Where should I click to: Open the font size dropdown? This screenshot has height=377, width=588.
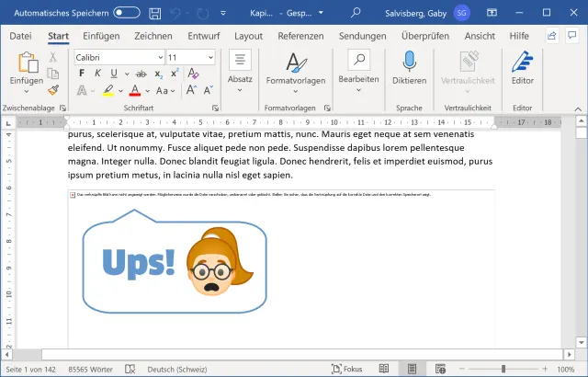(x=209, y=57)
